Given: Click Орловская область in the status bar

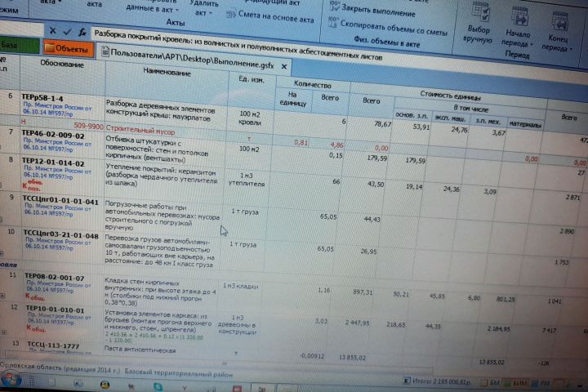Looking at the screenshot, I should [x=60, y=369].
